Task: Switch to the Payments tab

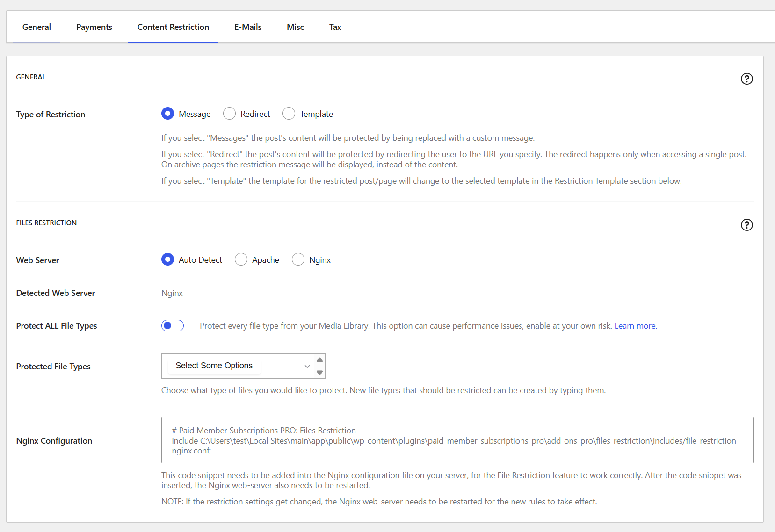Action: click(94, 27)
